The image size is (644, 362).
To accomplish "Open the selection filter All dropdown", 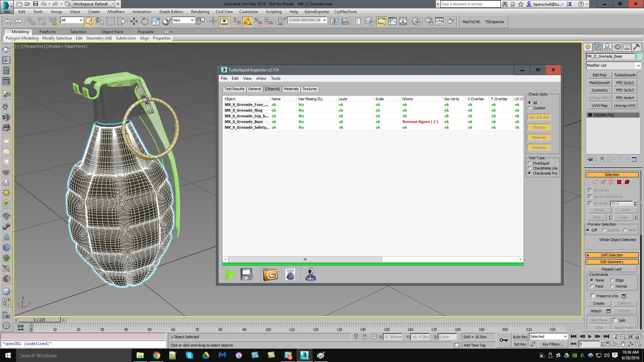I will pyautogui.click(x=72, y=20).
